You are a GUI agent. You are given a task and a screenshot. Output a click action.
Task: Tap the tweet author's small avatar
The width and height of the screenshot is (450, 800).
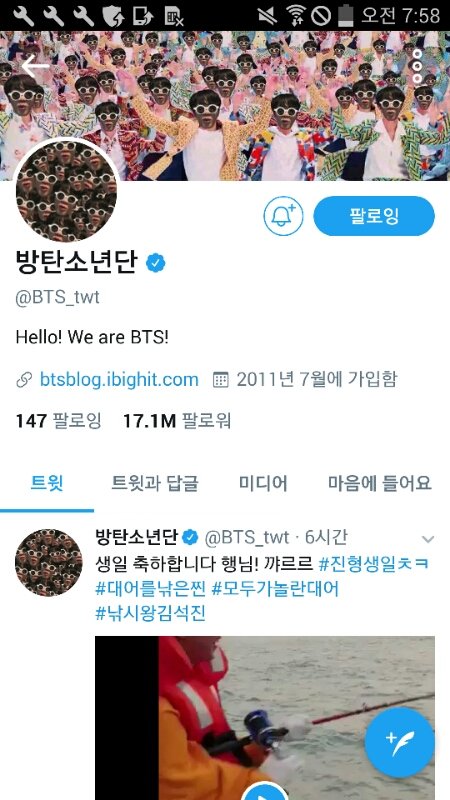click(48, 562)
